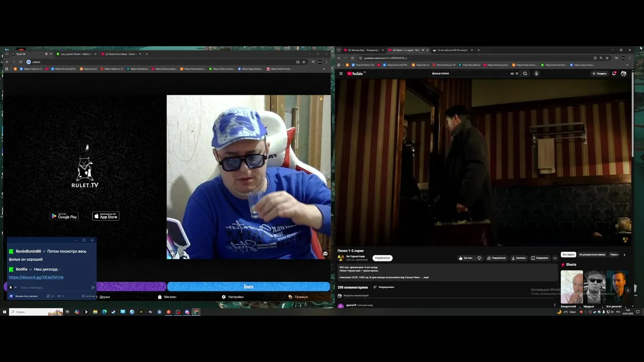The width and height of the screenshot is (644, 362).
Task: Clear the YouTube search box text
Action: pos(517,73)
